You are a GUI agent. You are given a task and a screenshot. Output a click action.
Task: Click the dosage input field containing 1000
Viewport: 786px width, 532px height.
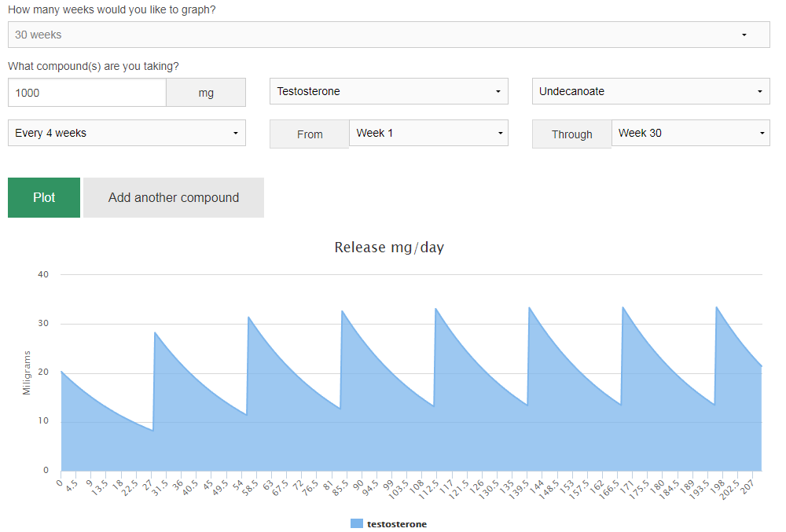(x=87, y=93)
